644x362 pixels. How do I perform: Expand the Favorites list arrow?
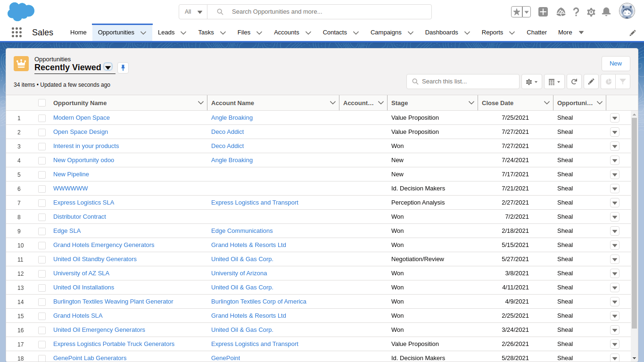coord(527,12)
